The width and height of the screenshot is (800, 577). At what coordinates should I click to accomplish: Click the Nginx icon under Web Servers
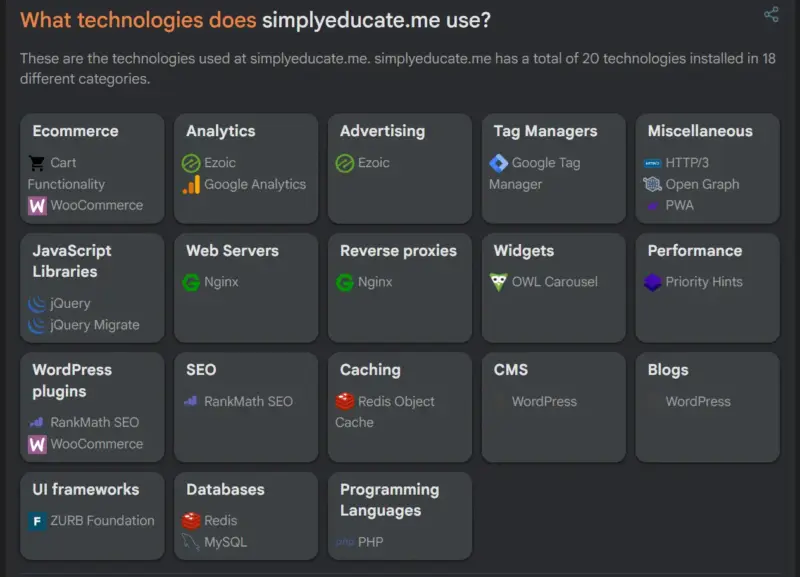coord(191,282)
